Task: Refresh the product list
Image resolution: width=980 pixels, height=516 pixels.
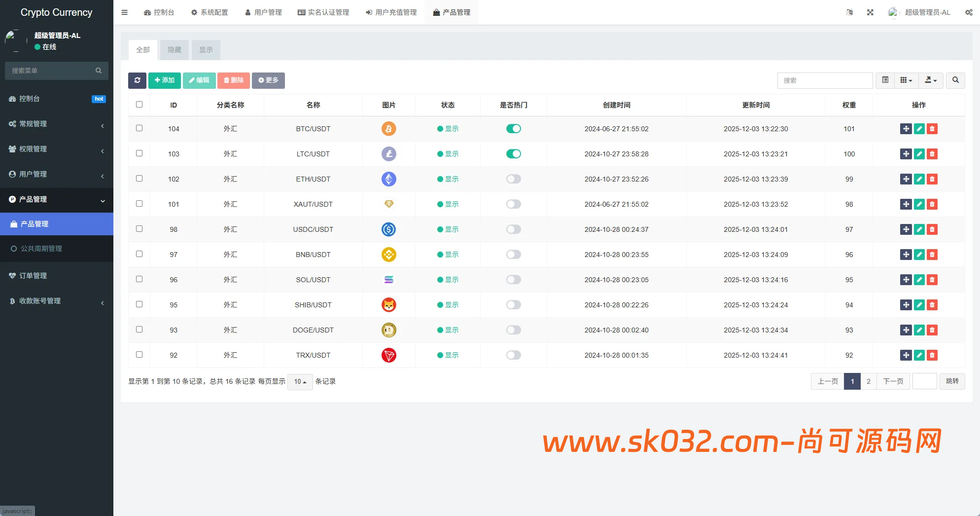Action: [x=138, y=80]
